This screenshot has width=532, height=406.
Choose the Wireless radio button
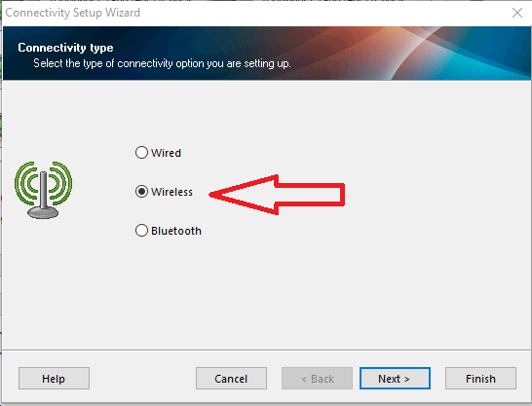coord(141,192)
